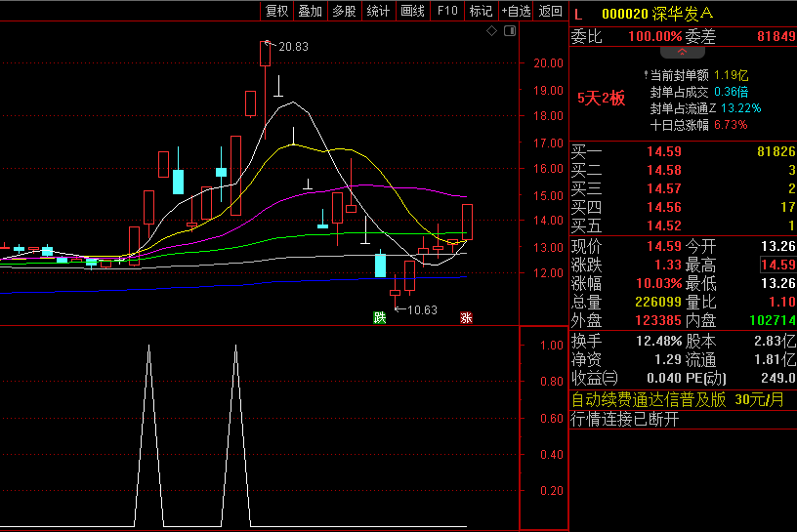Click the green 跌 marker on the chart

tap(379, 318)
